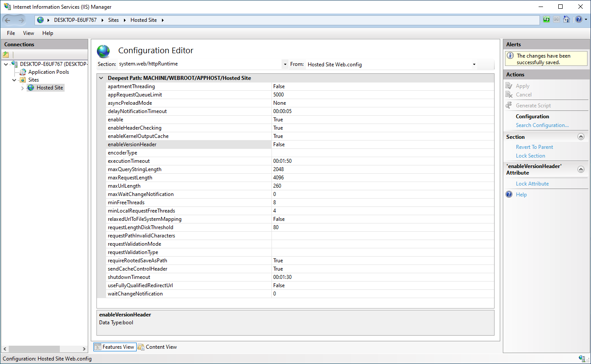Collapse the Section group using its chevron
The image size is (591, 364).
pos(581,136)
